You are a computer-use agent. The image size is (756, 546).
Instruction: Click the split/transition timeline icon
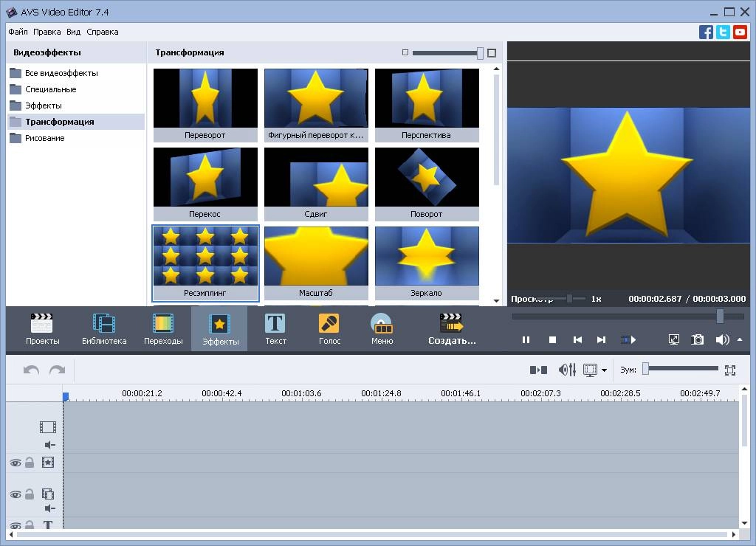(x=538, y=370)
